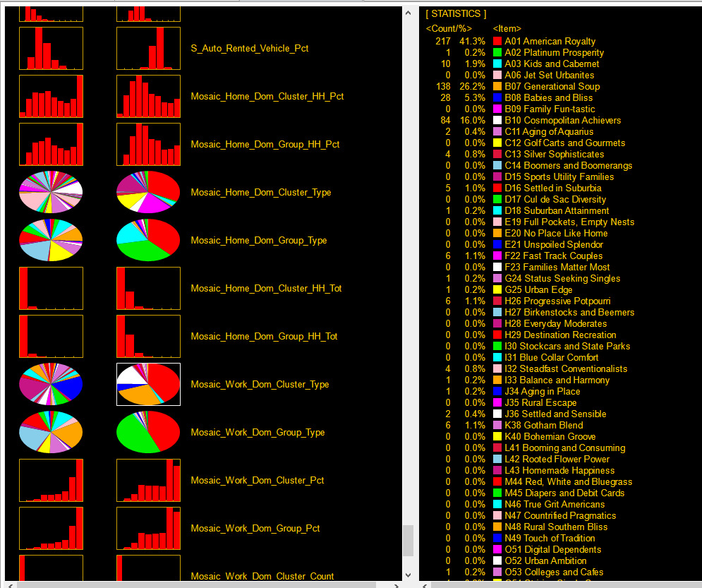Open the right Mosaic_Work_Dom_Group_Type pie chart
The width and height of the screenshot is (702, 588).
tap(148, 432)
